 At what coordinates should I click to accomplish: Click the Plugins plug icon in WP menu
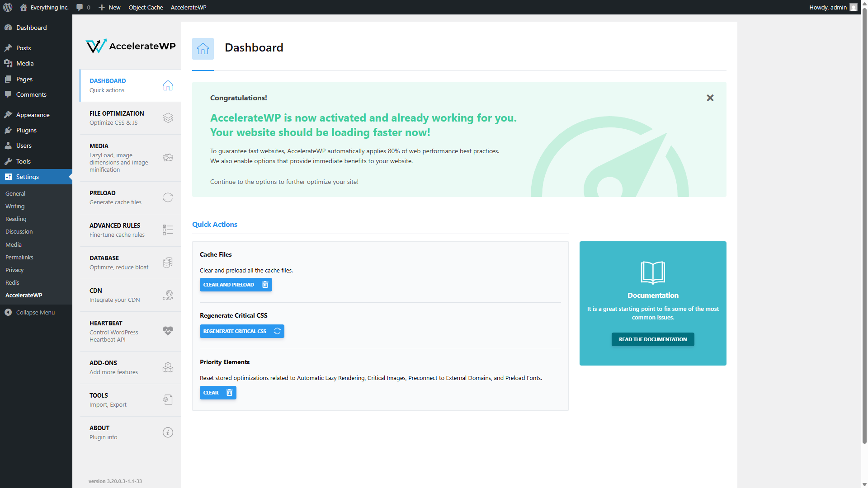8,130
